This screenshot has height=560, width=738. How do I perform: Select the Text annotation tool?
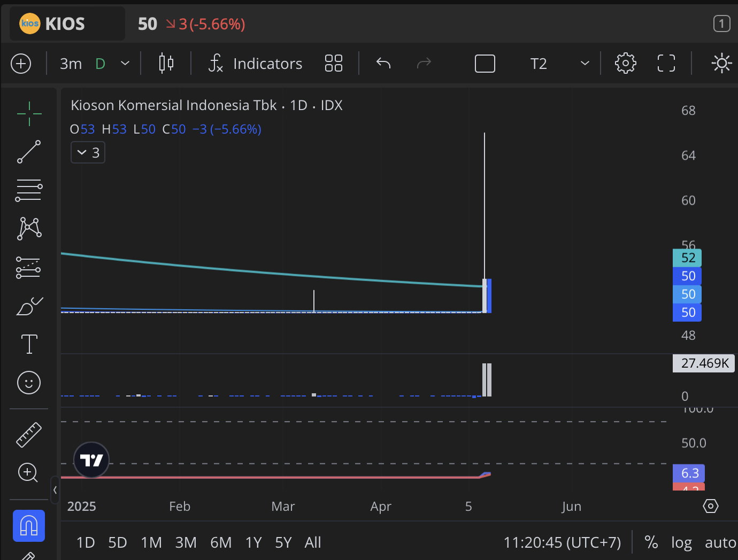pyautogui.click(x=29, y=344)
